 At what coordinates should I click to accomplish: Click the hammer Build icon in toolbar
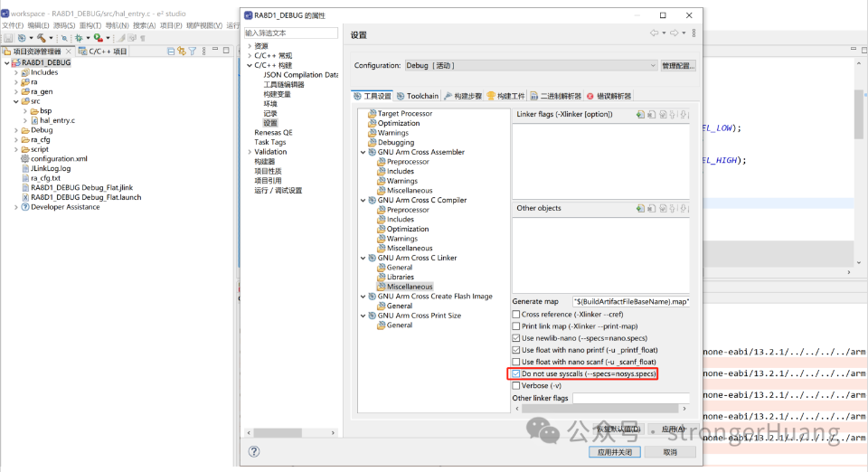[x=42, y=38]
